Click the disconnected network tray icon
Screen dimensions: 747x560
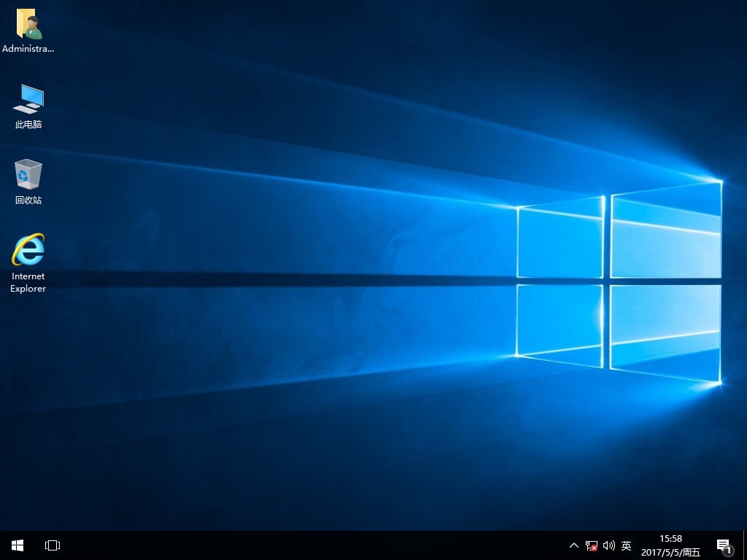[x=592, y=545]
